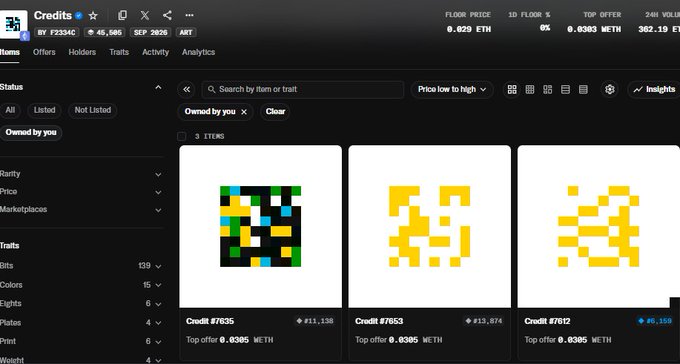Click the ART category badge
This screenshot has width=680, height=364.
(186, 33)
